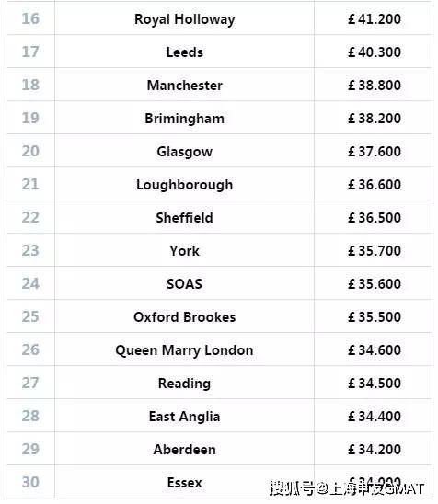
Task: Select rank number 25
Action: click(30, 316)
